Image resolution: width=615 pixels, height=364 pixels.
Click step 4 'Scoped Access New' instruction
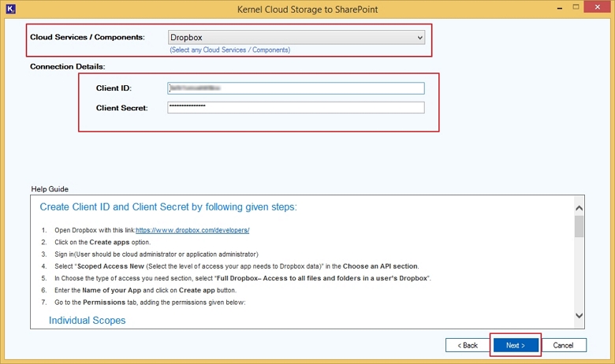(x=237, y=266)
